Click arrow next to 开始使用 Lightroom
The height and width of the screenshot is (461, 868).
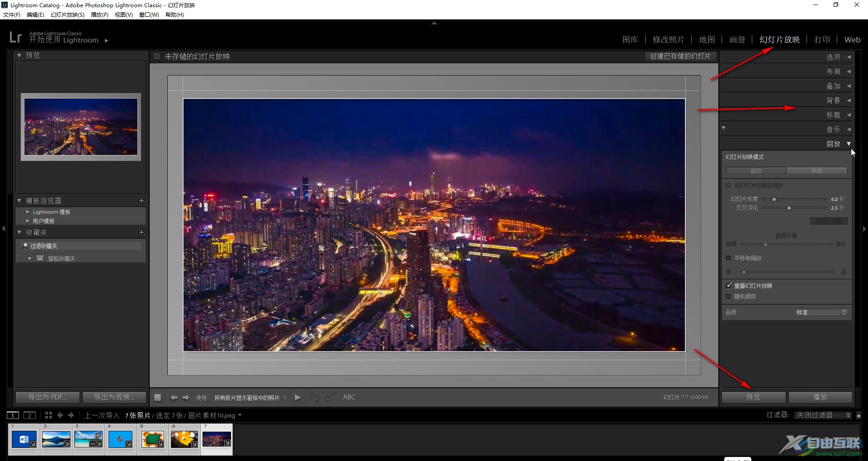(x=107, y=41)
